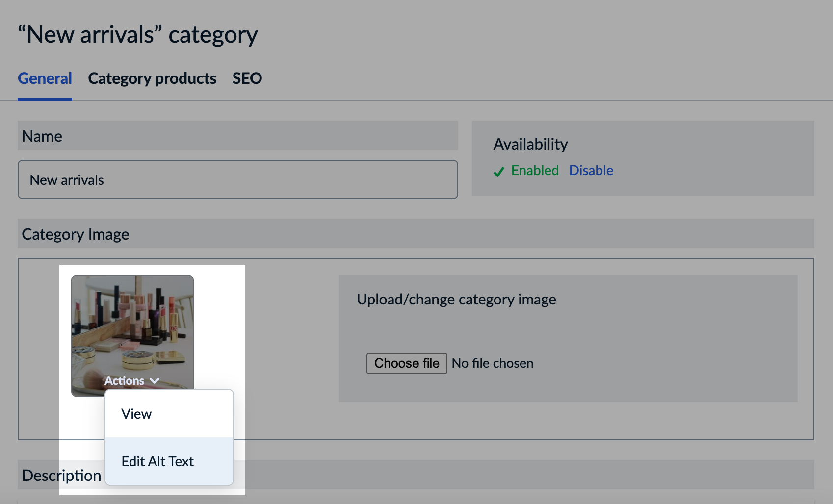Viewport: 833px width, 504px height.
Task: Click the green Enabled checkmark icon
Action: point(499,171)
